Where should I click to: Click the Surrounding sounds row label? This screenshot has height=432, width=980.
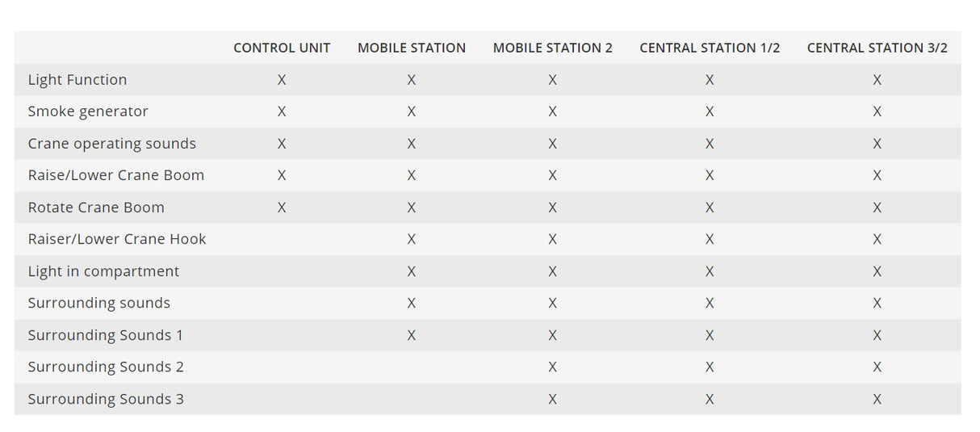coord(99,303)
